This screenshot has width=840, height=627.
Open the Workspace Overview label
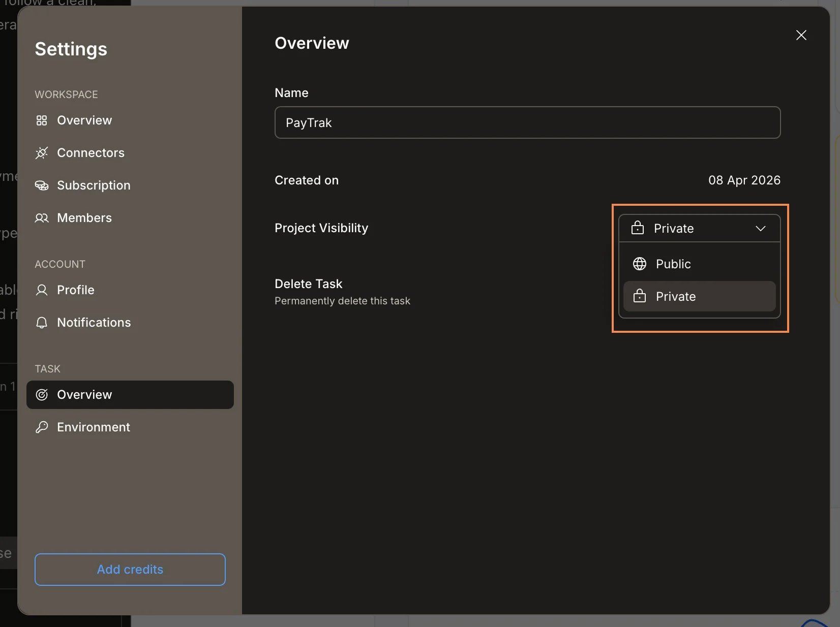84,120
